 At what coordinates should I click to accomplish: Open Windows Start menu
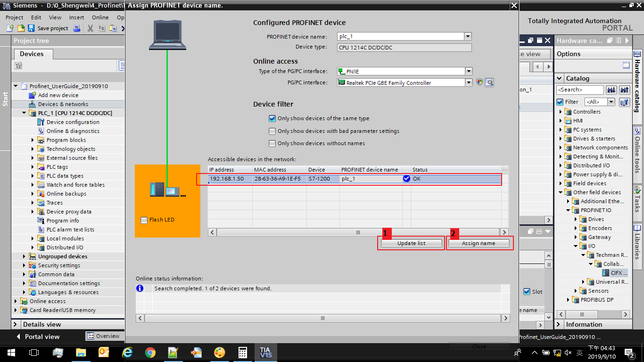point(11,353)
